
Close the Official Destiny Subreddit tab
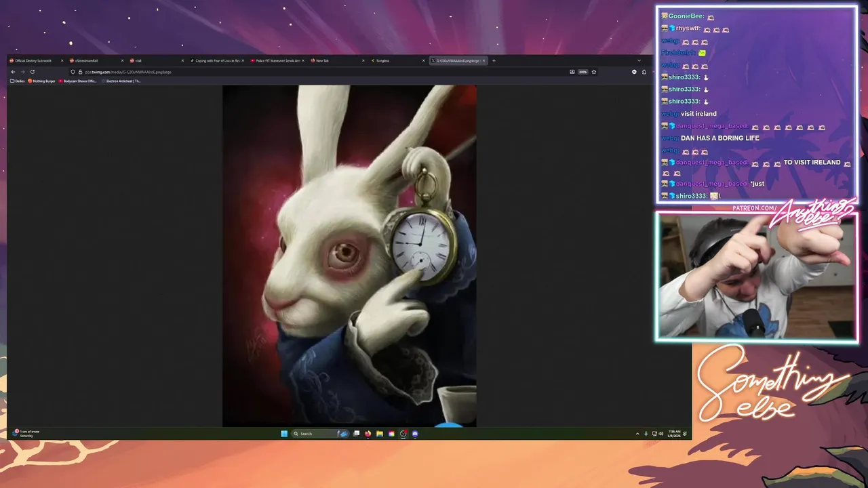coord(62,60)
